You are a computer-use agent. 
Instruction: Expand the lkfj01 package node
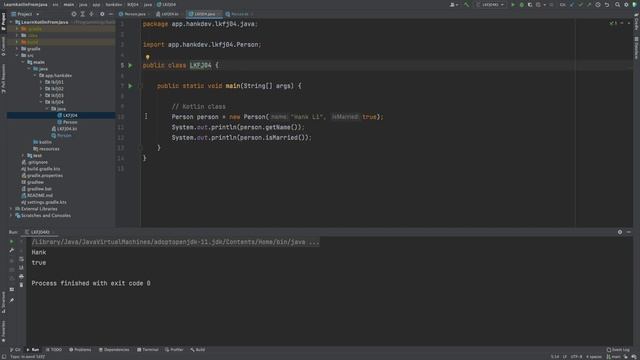[x=41, y=82]
